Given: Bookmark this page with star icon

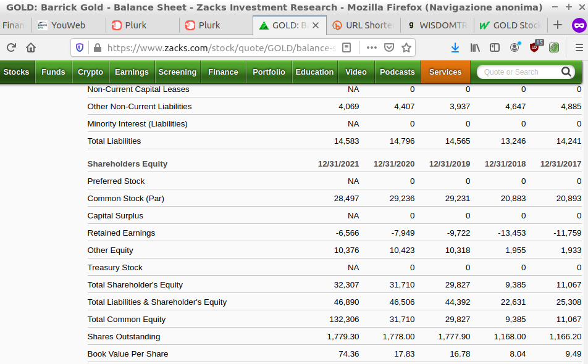Looking at the screenshot, I should point(406,48).
